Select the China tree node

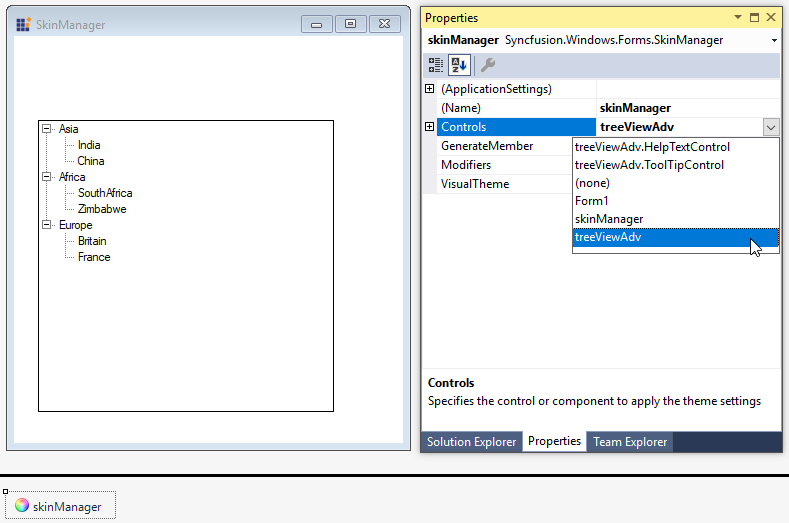91,161
